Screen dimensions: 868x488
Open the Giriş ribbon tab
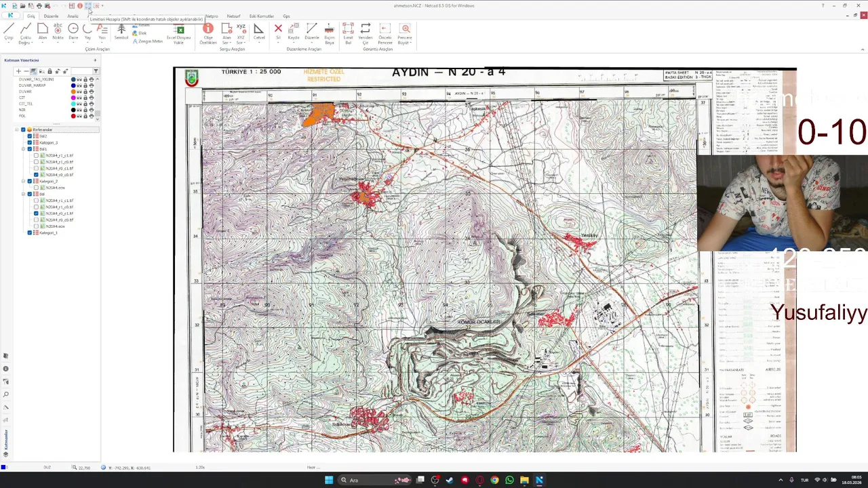click(31, 16)
